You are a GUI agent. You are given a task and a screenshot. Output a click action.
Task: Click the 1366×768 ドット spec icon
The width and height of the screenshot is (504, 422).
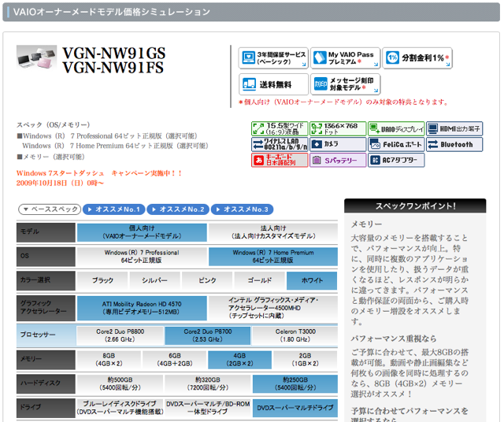click(x=338, y=128)
